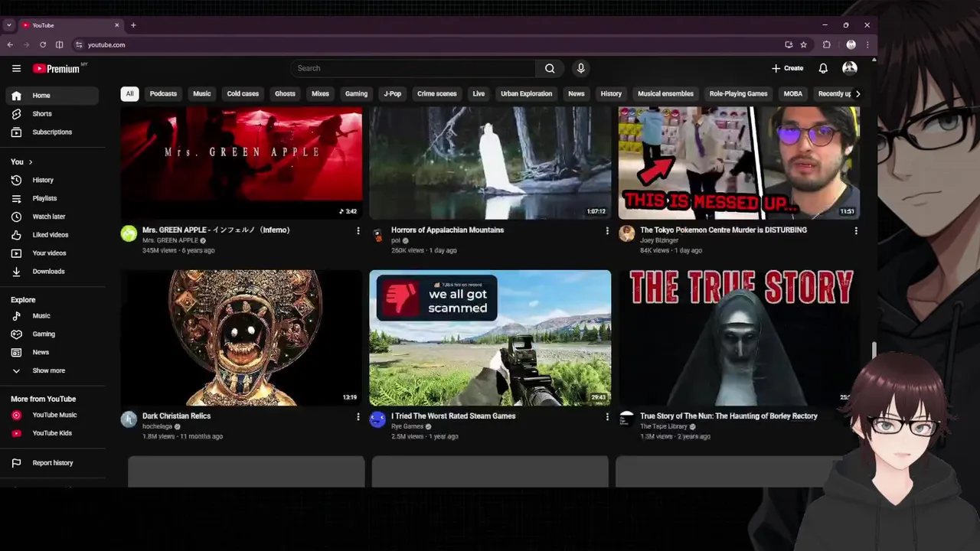The width and height of the screenshot is (980, 551).
Task: Select the Live filter chip
Action: pyautogui.click(x=479, y=94)
